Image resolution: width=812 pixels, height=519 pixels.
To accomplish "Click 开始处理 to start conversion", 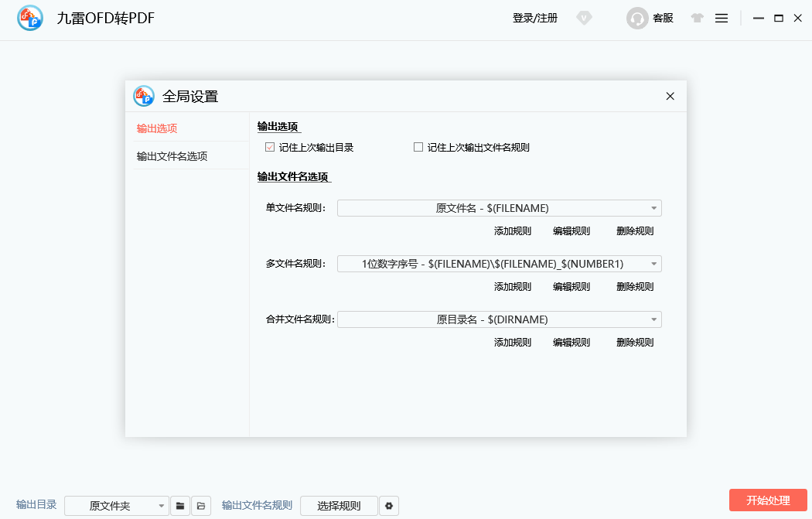I will click(767, 500).
